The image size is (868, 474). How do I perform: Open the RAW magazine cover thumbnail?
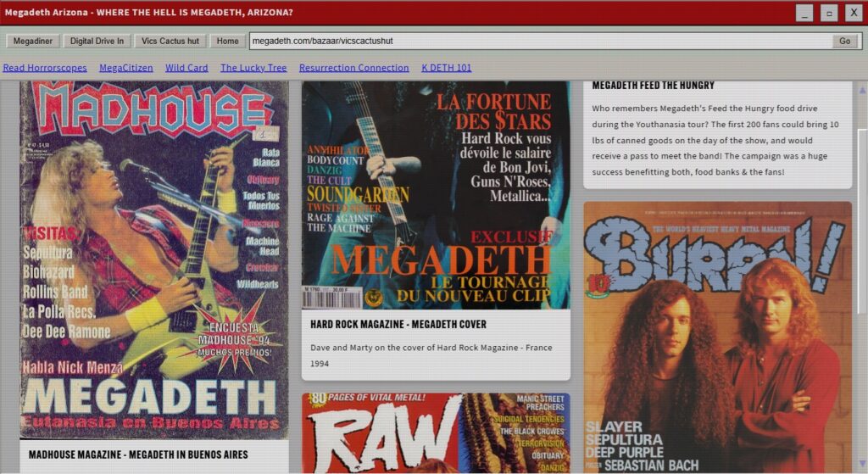[x=436, y=433]
